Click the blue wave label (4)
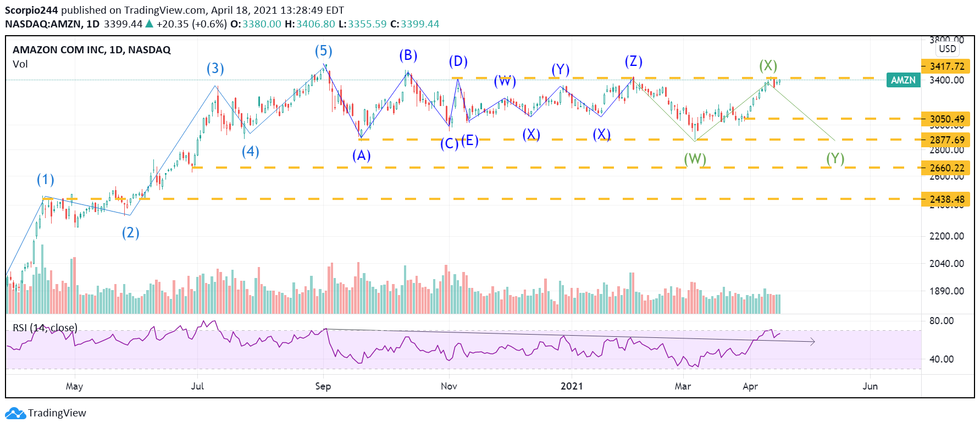 pos(251,152)
